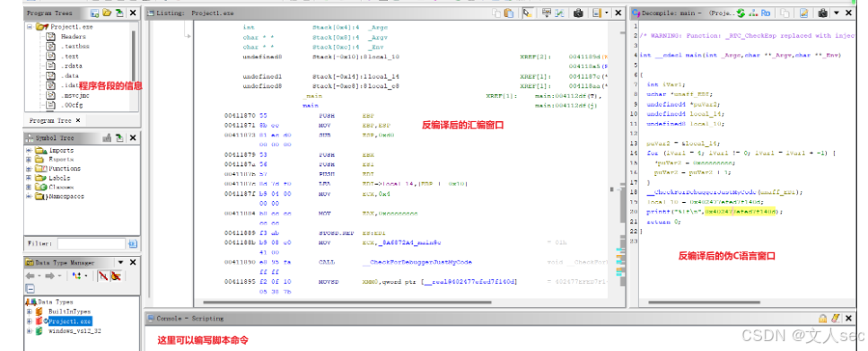
Task: Expand the windows_vs12_32 archive node
Action: pos(29,330)
